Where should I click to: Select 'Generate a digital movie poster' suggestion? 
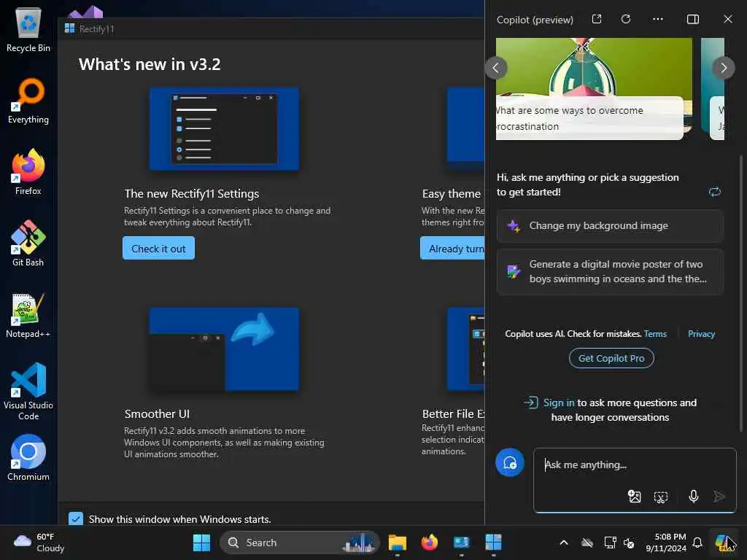[611, 271]
